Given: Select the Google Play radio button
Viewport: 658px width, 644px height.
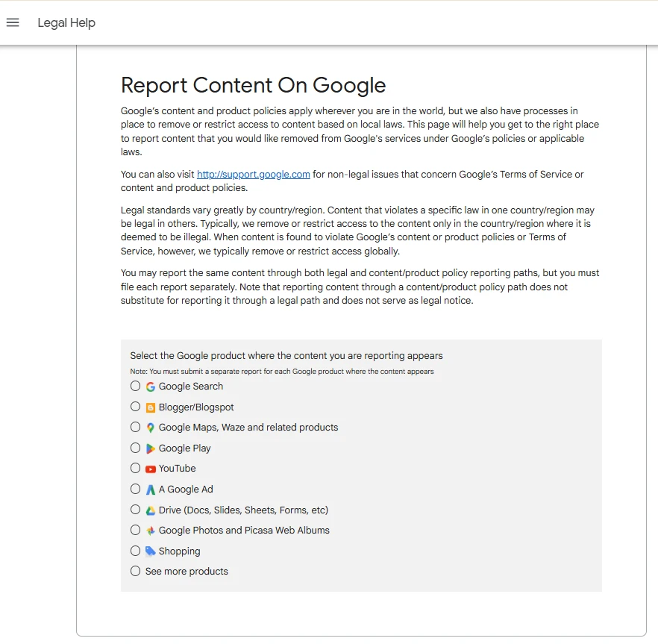Looking at the screenshot, I should 135,448.
